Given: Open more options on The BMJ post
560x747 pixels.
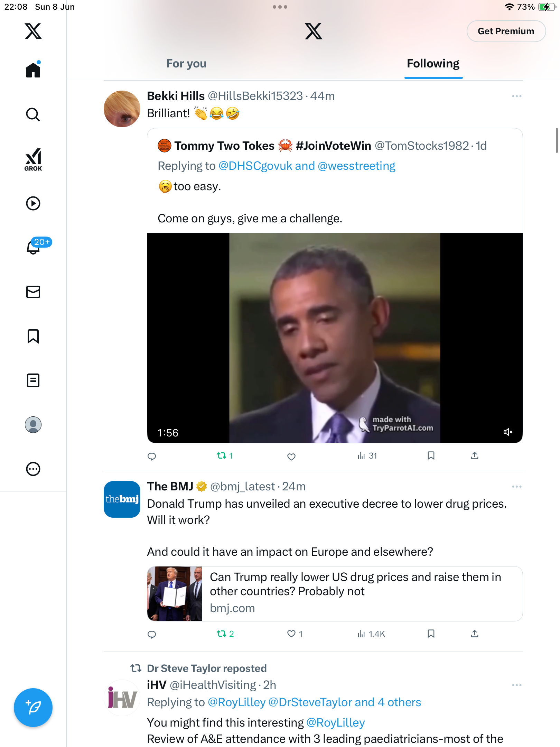Looking at the screenshot, I should click(x=517, y=487).
